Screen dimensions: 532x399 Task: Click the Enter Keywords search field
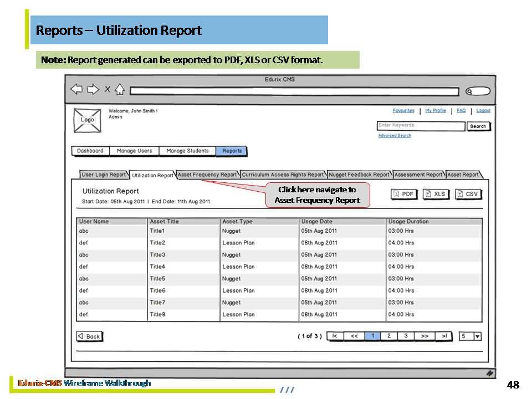tap(421, 126)
